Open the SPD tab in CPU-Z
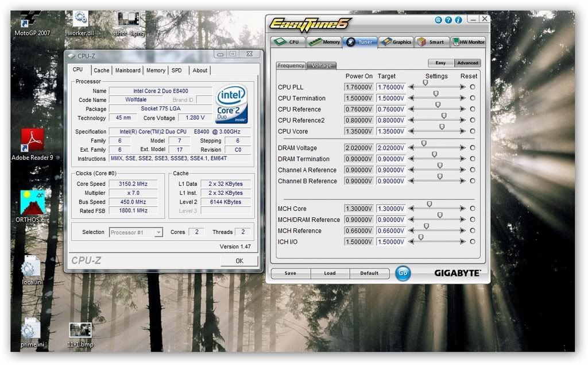Viewport: 588px width, 365px height. (177, 70)
